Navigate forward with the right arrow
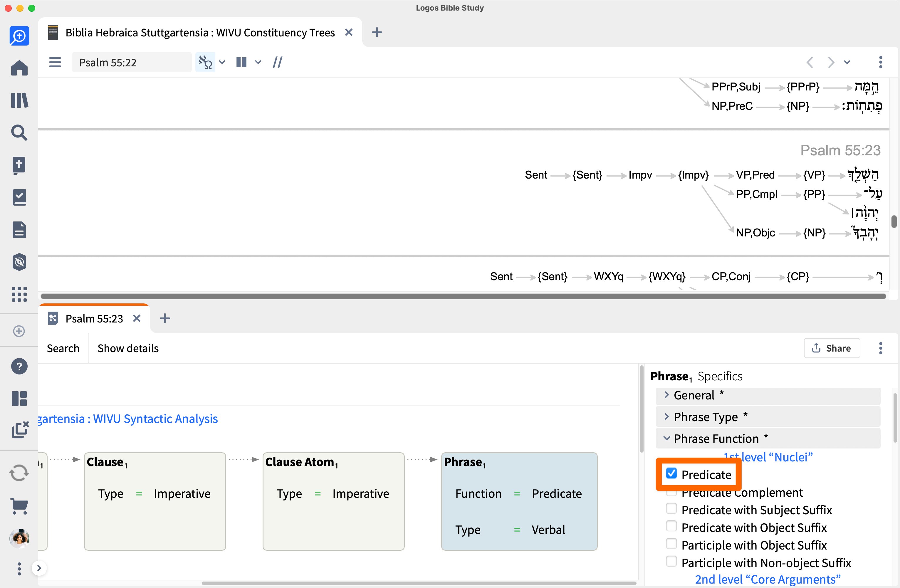The image size is (900, 588). point(830,62)
